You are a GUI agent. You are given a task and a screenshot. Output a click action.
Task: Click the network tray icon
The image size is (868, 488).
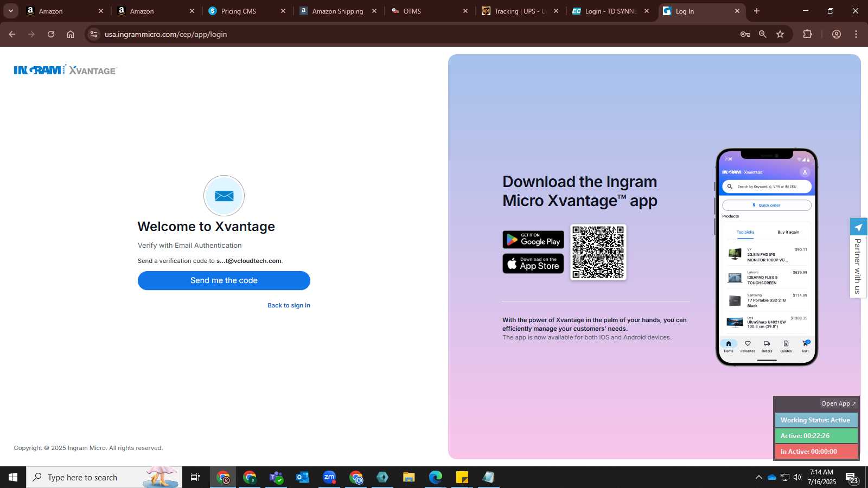point(785,477)
